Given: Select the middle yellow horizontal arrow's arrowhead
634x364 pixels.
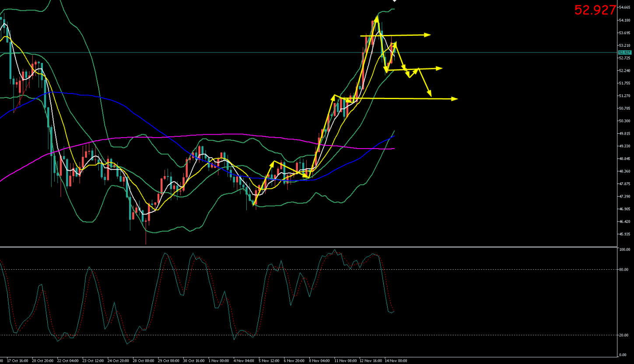Looking at the screenshot, I should [x=440, y=68].
